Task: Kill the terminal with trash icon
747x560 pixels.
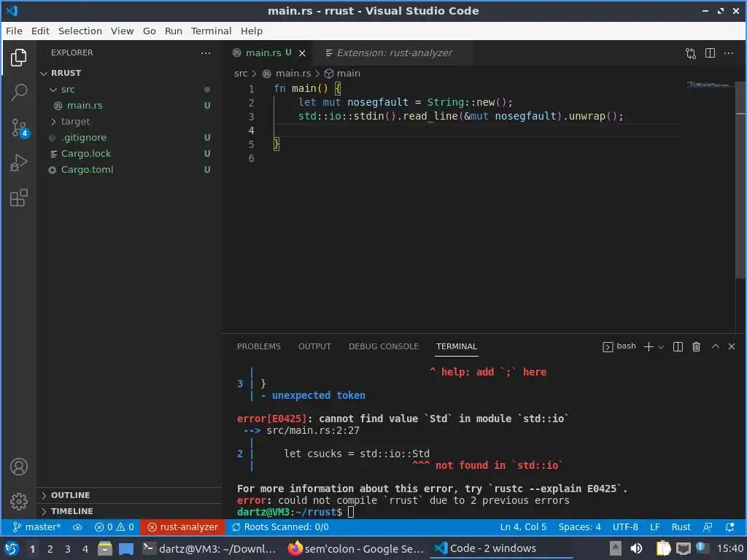Action: [x=696, y=346]
